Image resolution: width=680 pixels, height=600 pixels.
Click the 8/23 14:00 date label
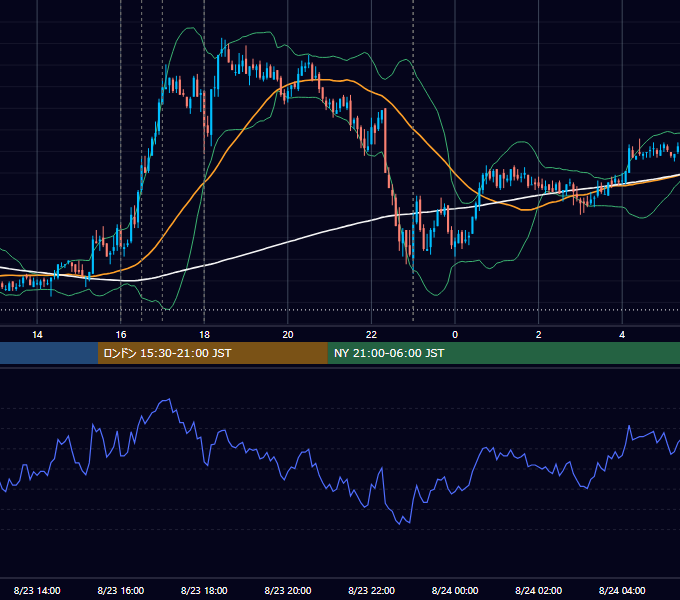pyautogui.click(x=37, y=590)
